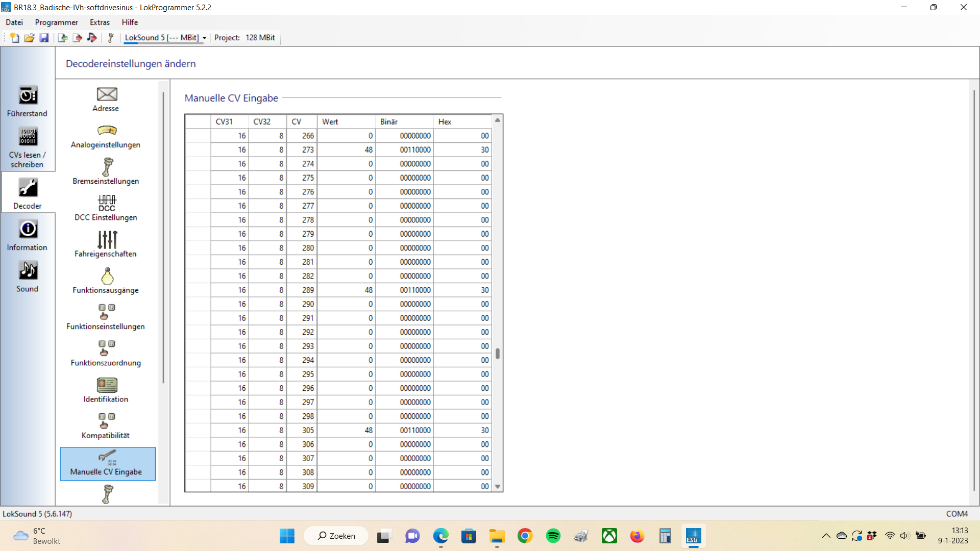Open Bremseinstellungen settings
The image size is (980, 551).
[x=106, y=172]
